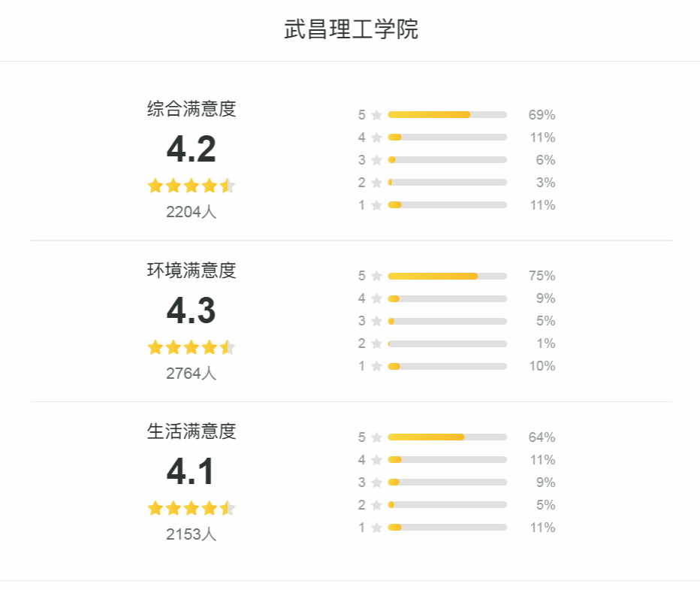Click the star rating below the 4.3 score
700x590 pixels.
192,347
